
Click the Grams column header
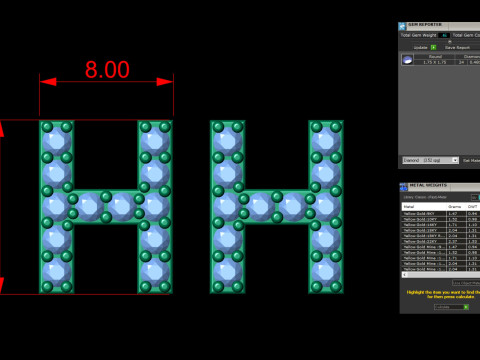456,207
